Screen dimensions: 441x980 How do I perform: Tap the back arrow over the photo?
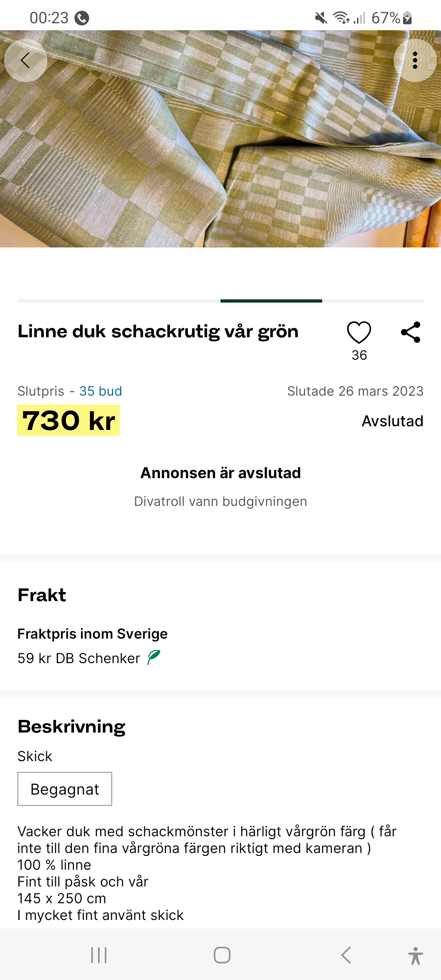[x=25, y=60]
